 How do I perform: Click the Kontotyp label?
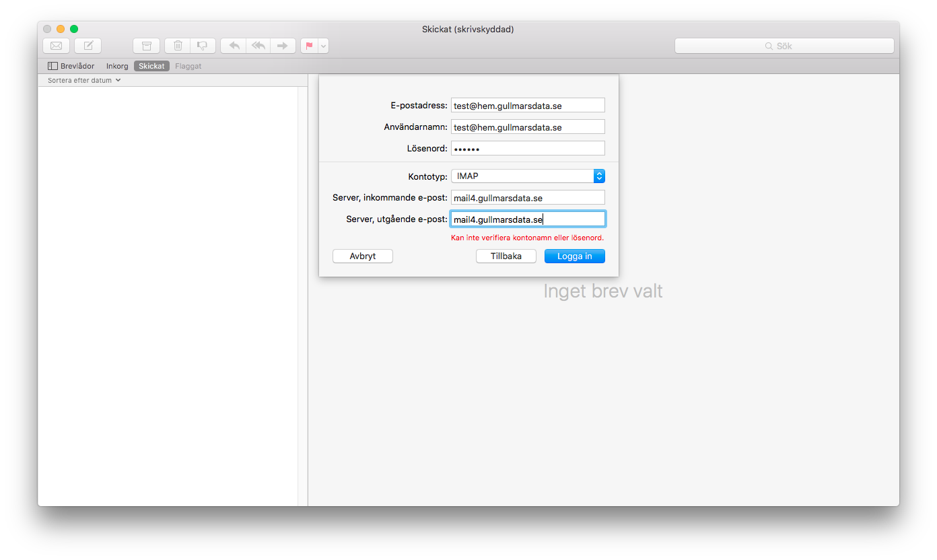pyautogui.click(x=427, y=176)
